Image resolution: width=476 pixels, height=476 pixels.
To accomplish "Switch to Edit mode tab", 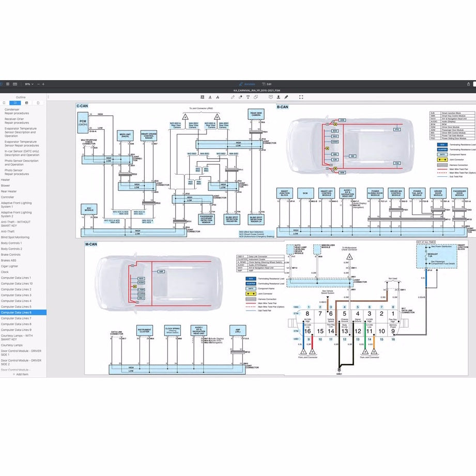I will pyautogui.click(x=267, y=84).
